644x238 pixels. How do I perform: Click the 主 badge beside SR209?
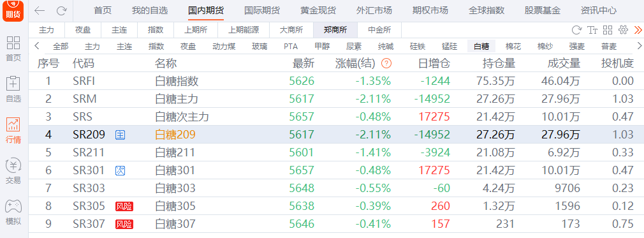coord(120,135)
